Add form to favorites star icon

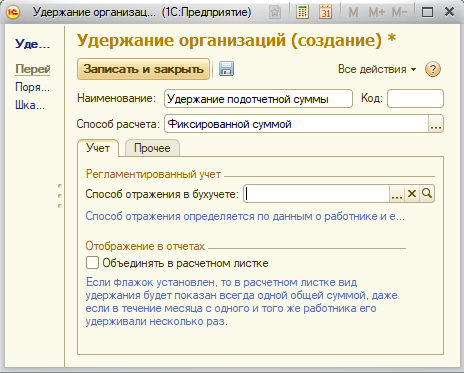(x=275, y=13)
